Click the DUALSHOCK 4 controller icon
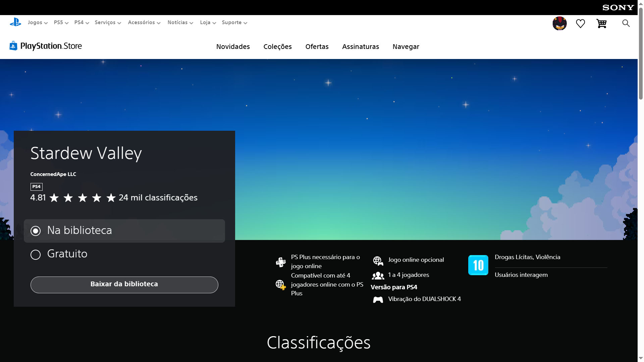644x362 pixels. click(x=378, y=299)
